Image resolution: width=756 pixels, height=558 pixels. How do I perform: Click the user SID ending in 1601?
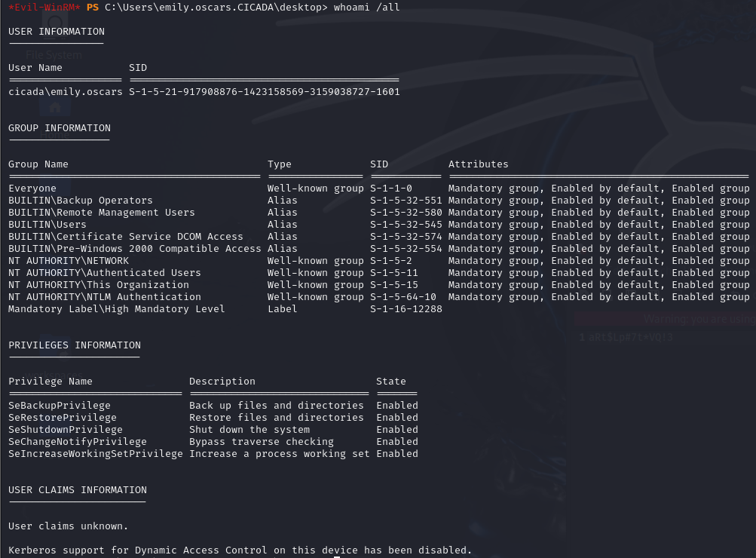pos(264,92)
